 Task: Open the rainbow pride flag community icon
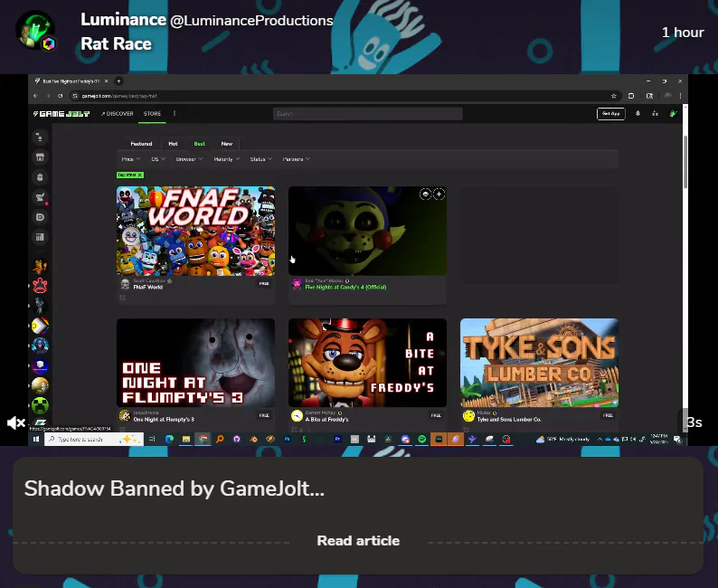(40, 326)
